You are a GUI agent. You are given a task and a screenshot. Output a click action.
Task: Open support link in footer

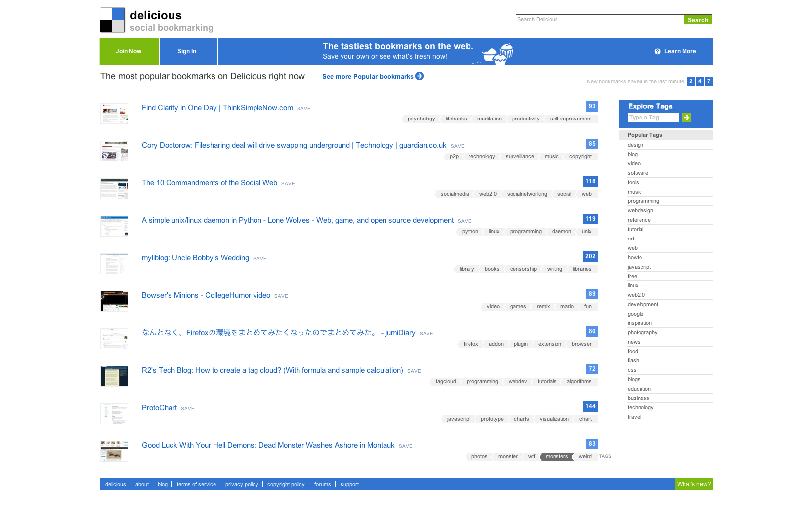(x=349, y=485)
